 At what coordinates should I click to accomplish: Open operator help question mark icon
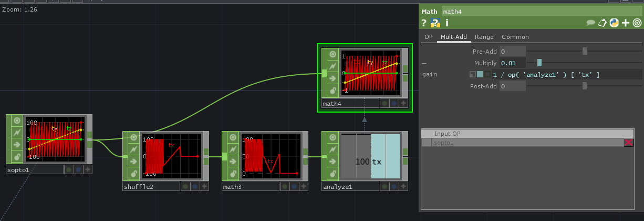pos(424,23)
